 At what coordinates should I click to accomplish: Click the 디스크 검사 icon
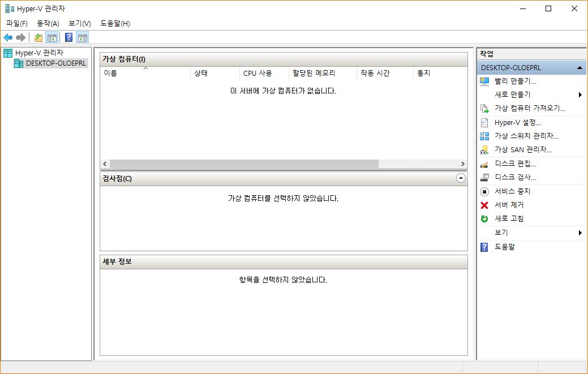click(484, 177)
